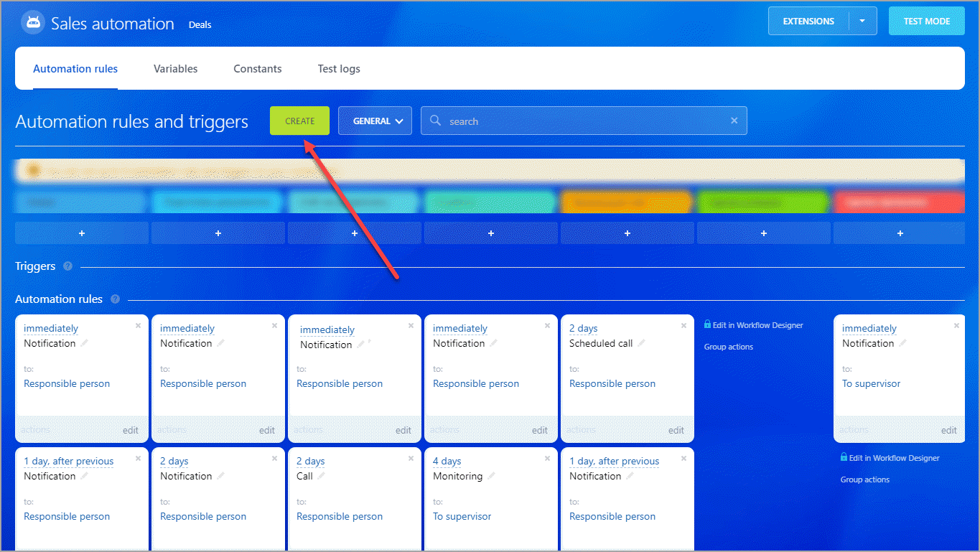The height and width of the screenshot is (552, 980).
Task: Select the green pipeline stage header
Action: coord(763,202)
